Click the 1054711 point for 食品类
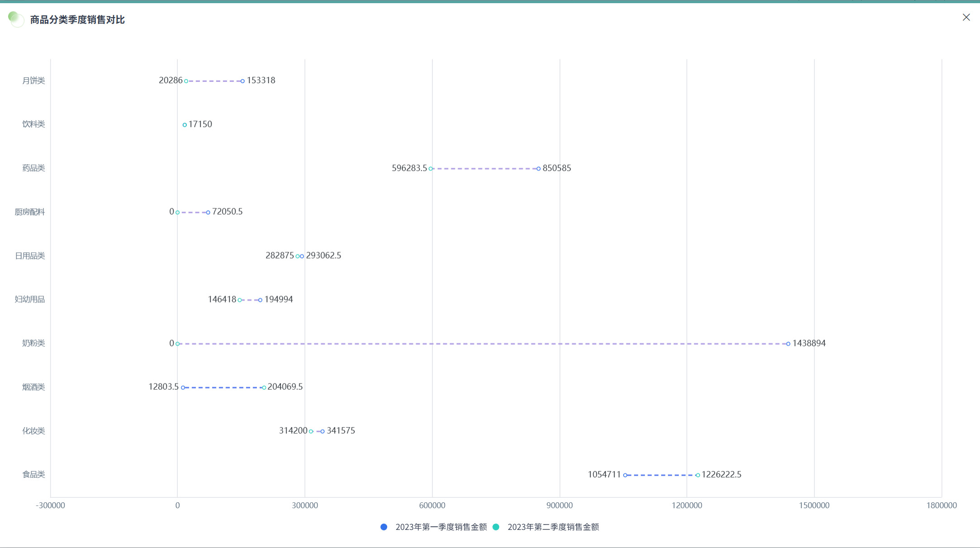 [625, 475]
